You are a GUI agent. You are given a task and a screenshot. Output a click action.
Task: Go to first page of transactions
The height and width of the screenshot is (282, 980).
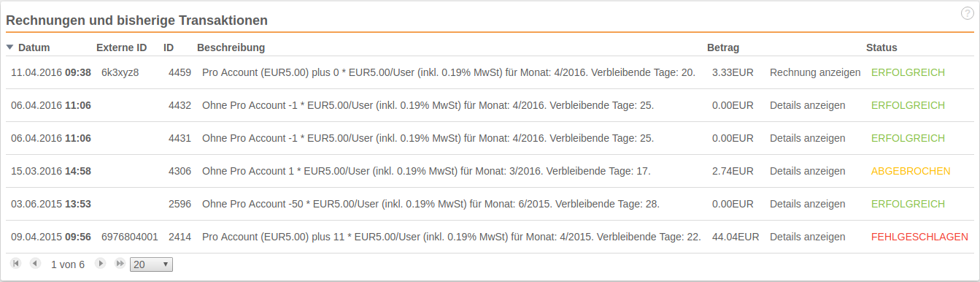point(16,263)
